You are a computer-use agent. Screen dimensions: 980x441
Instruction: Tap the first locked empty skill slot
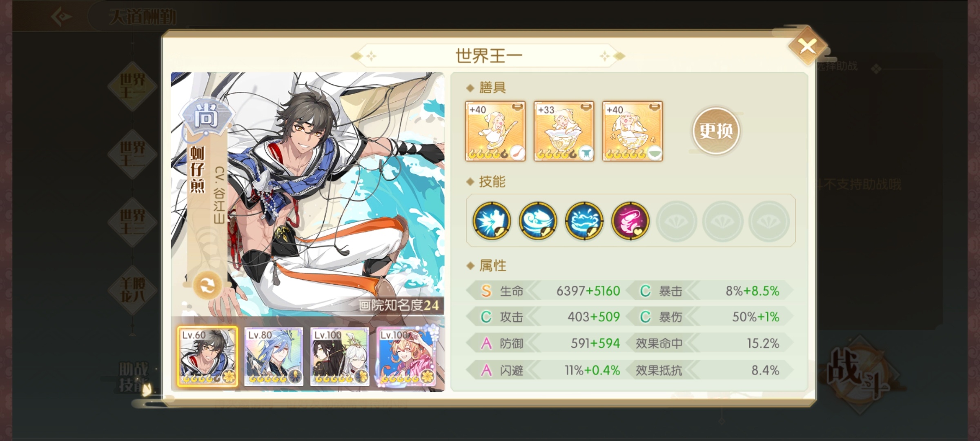(676, 221)
